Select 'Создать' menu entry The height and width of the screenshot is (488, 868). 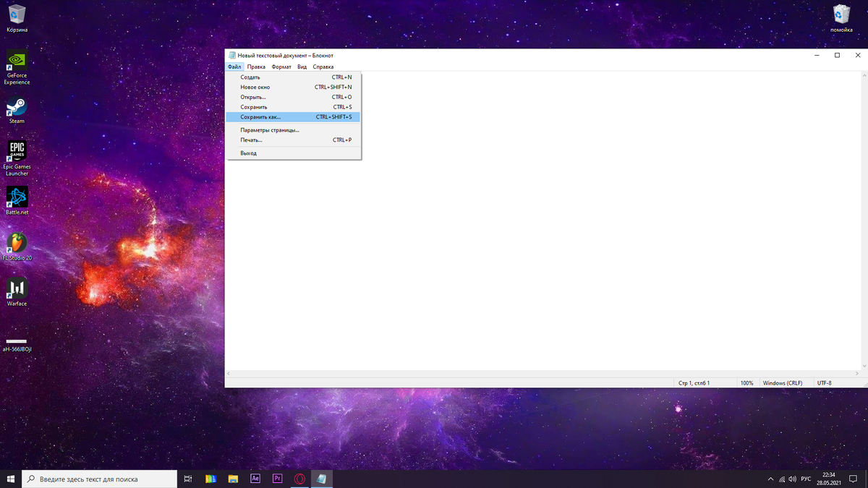tap(293, 77)
